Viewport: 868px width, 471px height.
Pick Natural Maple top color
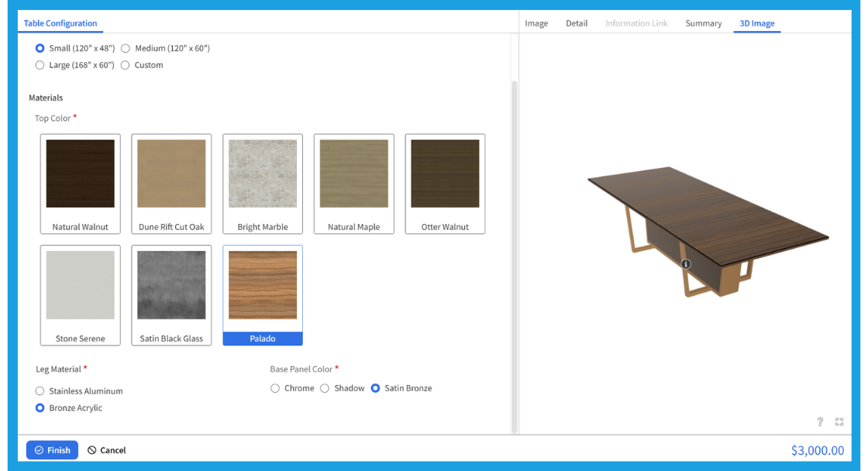point(353,184)
